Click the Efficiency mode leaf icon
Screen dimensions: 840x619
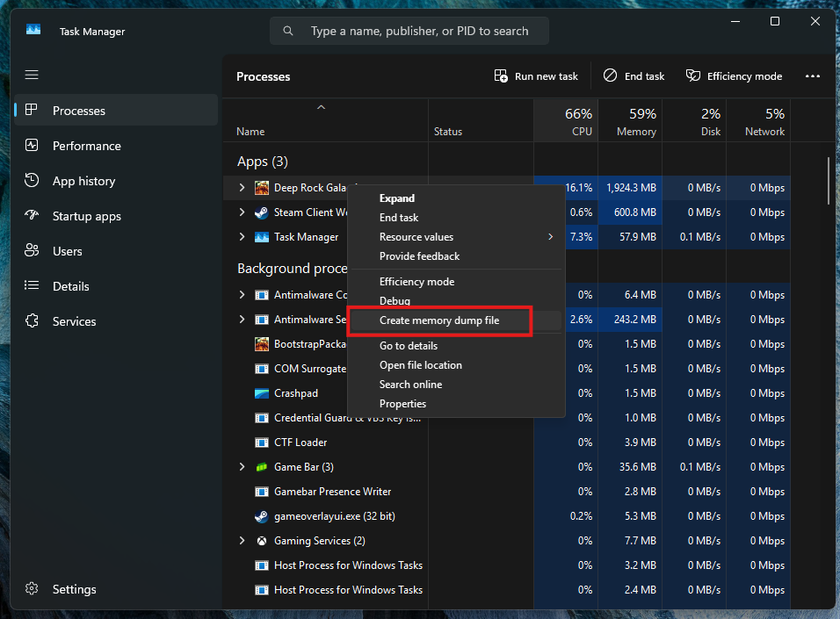click(x=692, y=76)
